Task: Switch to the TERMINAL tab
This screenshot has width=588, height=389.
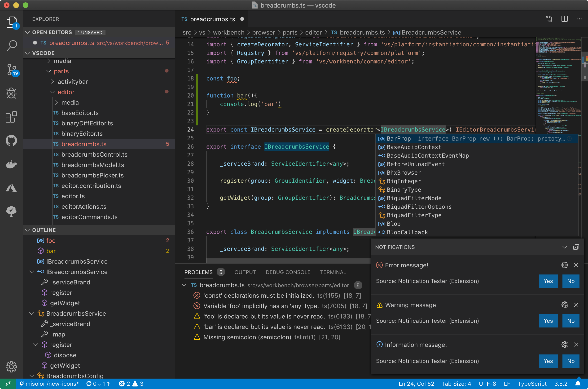Action: pyautogui.click(x=333, y=272)
